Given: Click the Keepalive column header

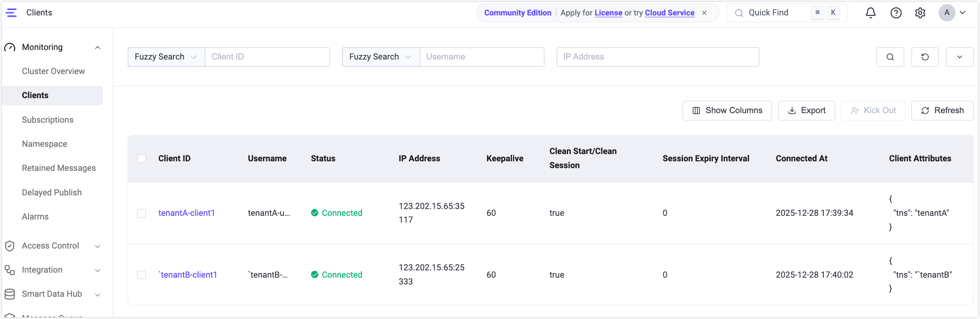Looking at the screenshot, I should tap(505, 159).
